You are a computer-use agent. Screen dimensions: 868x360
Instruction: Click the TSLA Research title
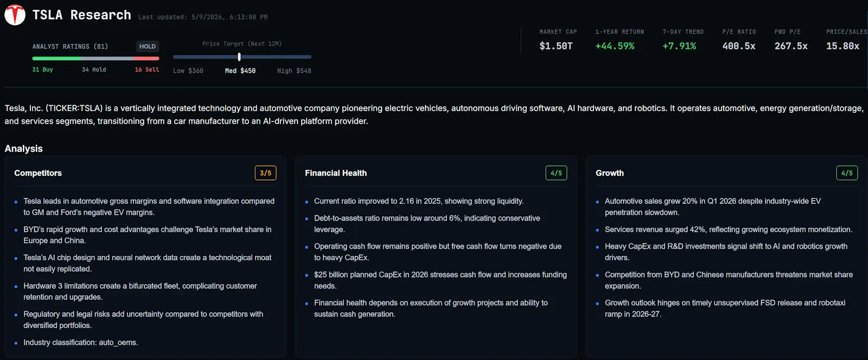point(81,15)
